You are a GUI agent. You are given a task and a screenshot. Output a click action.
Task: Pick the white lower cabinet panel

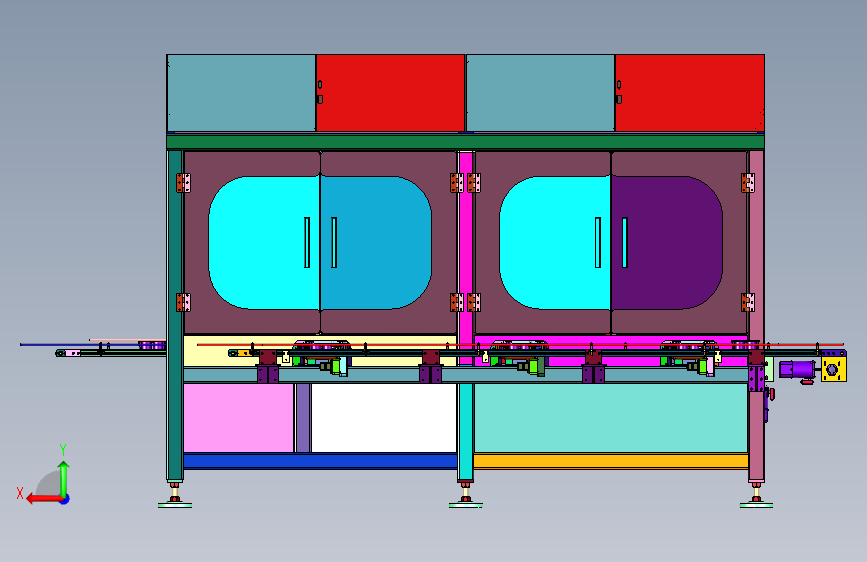coord(384,418)
